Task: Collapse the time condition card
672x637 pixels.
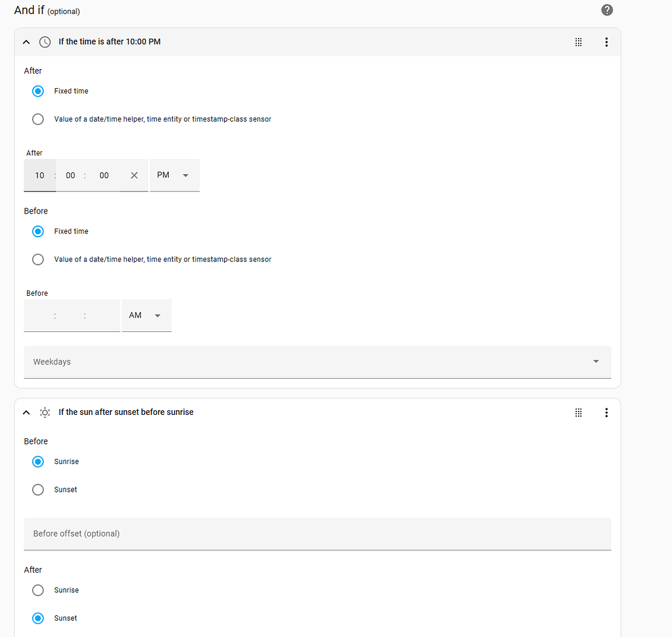Action: point(26,42)
